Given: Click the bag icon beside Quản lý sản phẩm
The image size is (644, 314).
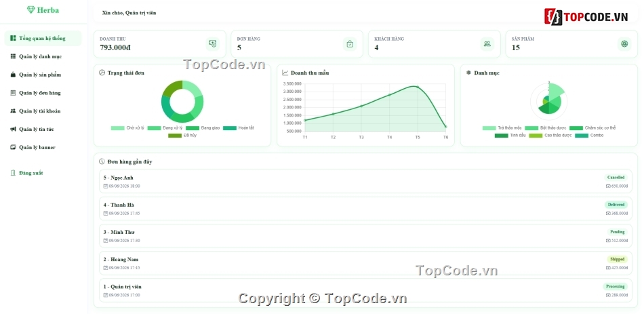Looking at the screenshot, I should (x=13, y=75).
